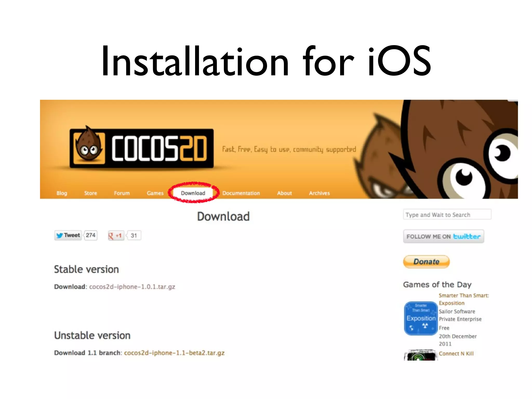
Task: Open the Archives menu item
Action: [319, 193]
